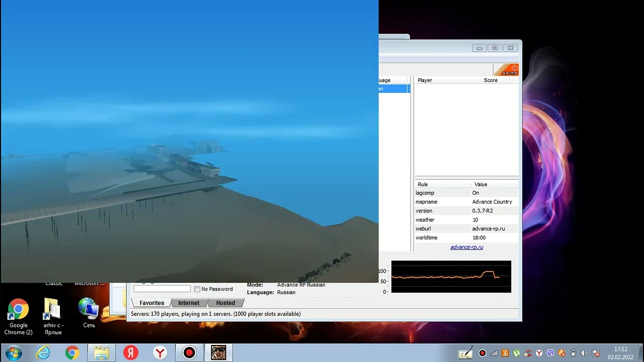Viewport: 644px width, 362px height.
Task: Open the Viber tray icon
Action: coord(550,353)
